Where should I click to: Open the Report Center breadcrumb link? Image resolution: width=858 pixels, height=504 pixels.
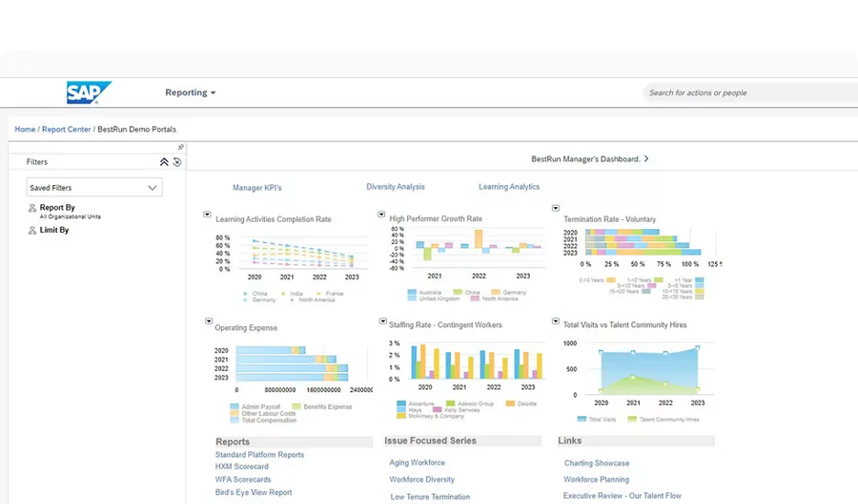[66, 129]
